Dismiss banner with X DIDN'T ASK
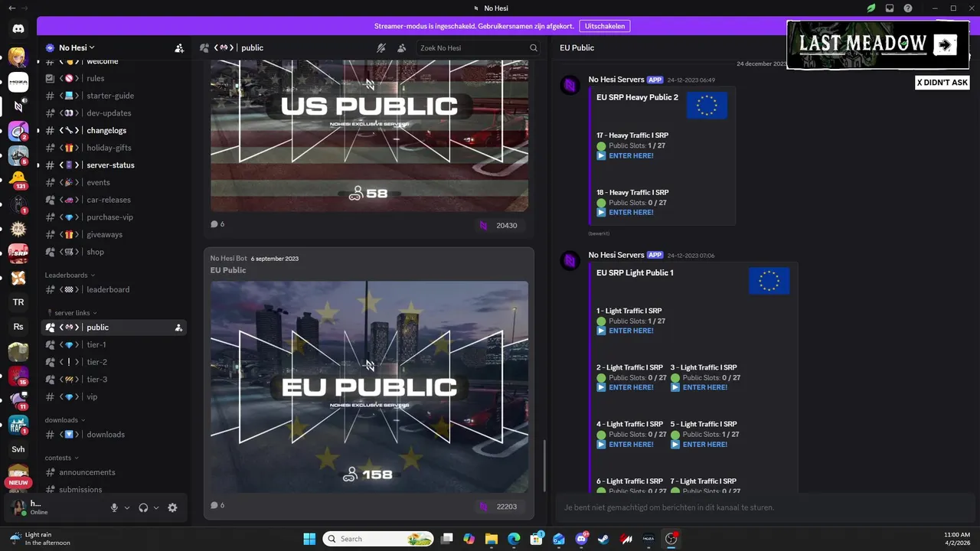The width and height of the screenshot is (980, 551). point(942,82)
